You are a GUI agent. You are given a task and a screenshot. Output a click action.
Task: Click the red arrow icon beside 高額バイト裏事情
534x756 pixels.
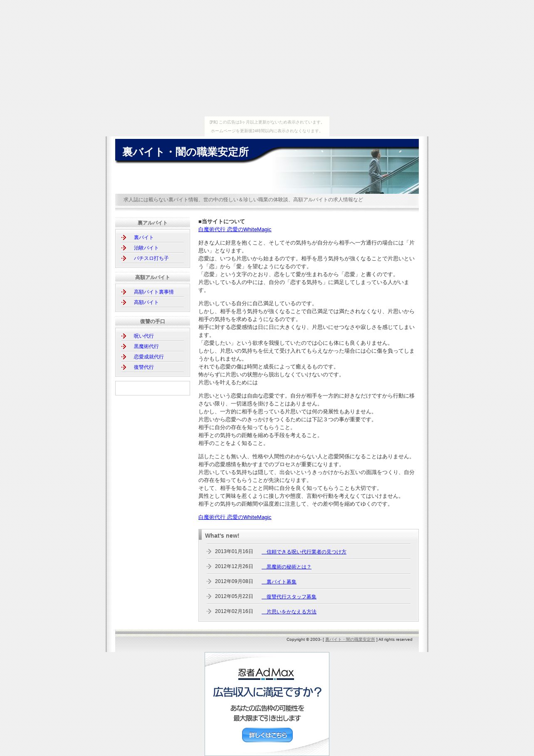[124, 292]
